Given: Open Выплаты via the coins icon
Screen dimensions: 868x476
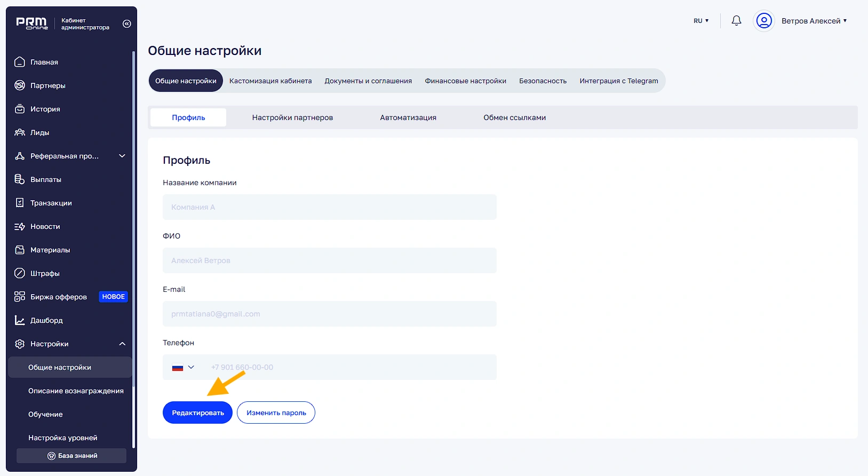Looking at the screenshot, I should pyautogui.click(x=20, y=179).
